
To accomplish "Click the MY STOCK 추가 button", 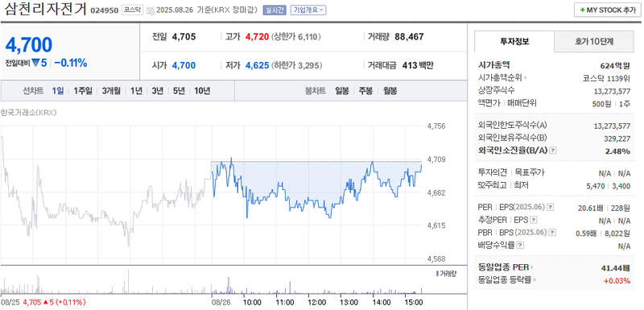I will (607, 10).
